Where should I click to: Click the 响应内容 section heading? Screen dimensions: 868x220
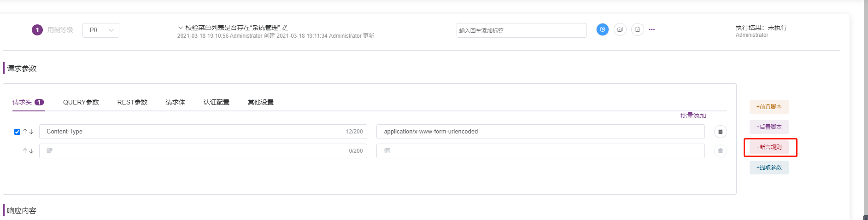[x=22, y=211]
